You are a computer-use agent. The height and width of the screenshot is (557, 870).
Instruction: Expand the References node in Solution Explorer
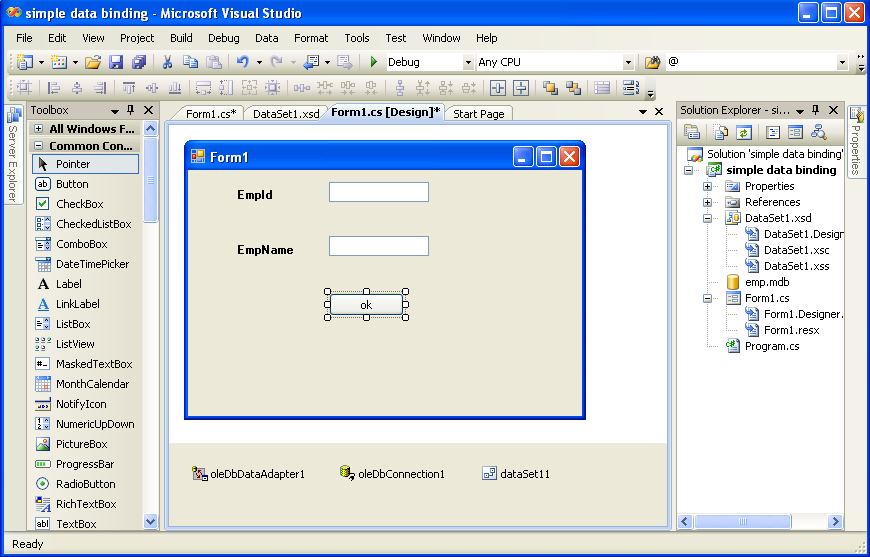(x=707, y=202)
